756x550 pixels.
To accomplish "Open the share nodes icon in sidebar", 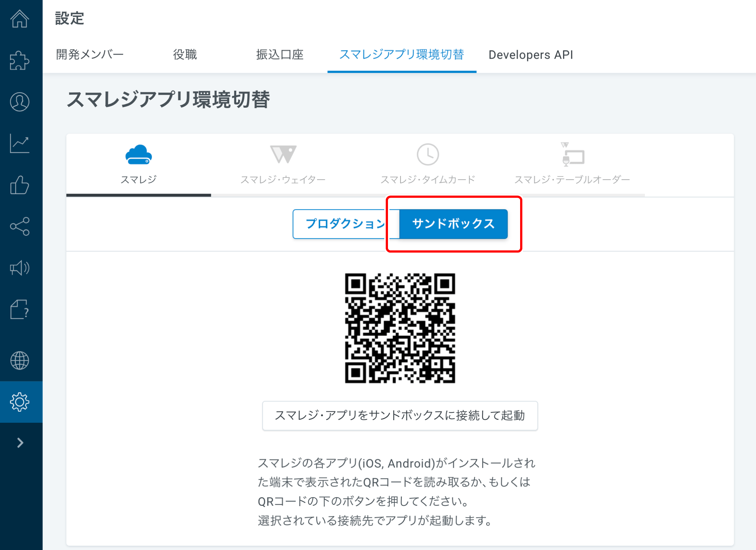I will pyautogui.click(x=20, y=226).
